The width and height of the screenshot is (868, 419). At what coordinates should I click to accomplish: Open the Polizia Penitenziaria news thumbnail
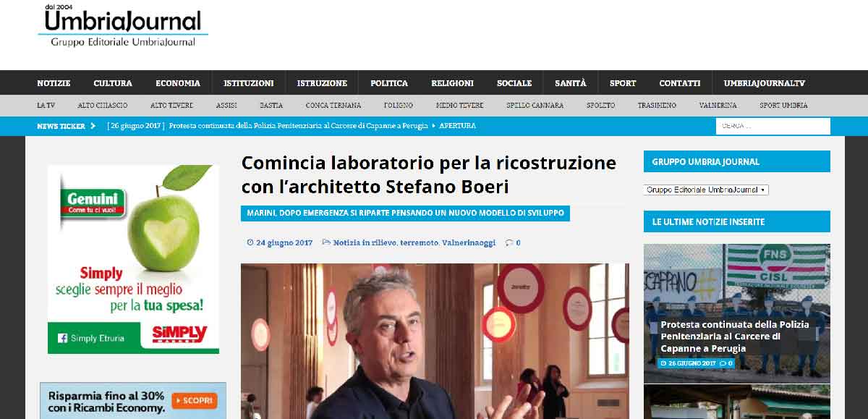click(737, 313)
